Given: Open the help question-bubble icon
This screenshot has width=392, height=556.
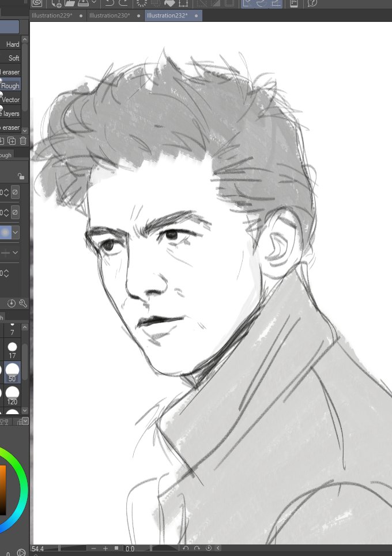Looking at the screenshot, I should point(312,3).
